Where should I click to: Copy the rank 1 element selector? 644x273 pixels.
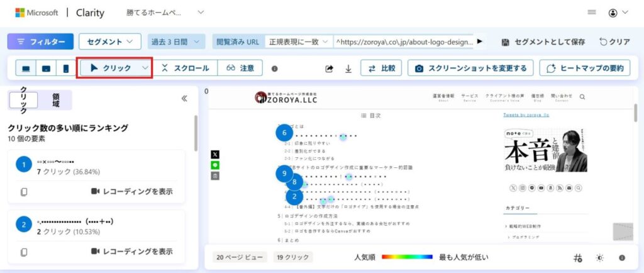pyautogui.click(x=23, y=191)
